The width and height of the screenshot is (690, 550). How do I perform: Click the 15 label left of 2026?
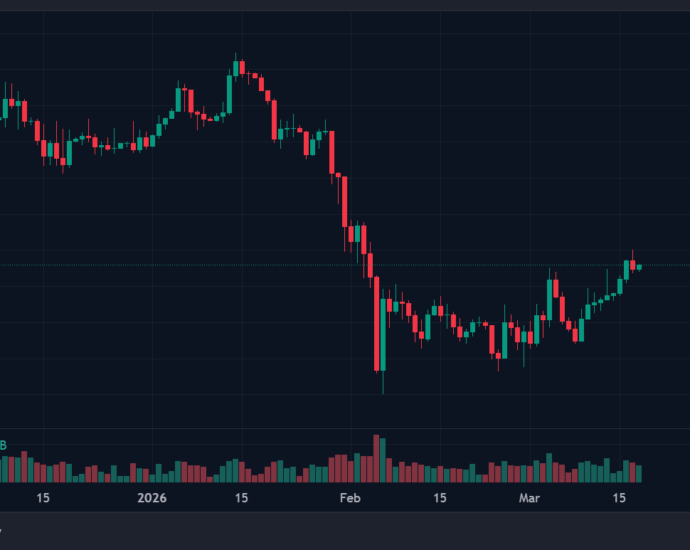click(x=43, y=497)
